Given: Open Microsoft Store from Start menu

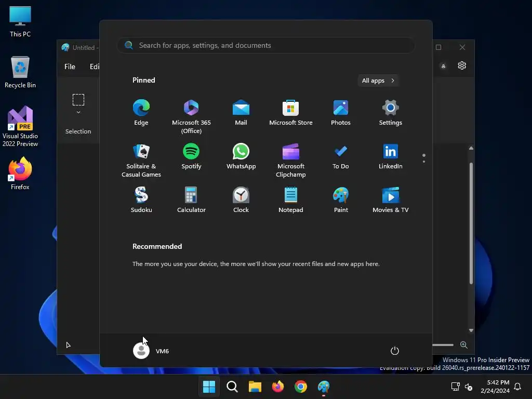Looking at the screenshot, I should pyautogui.click(x=291, y=113).
